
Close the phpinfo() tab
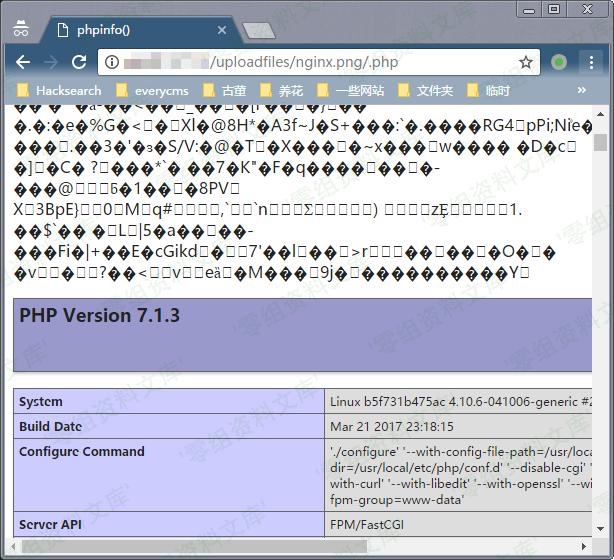coord(222,30)
